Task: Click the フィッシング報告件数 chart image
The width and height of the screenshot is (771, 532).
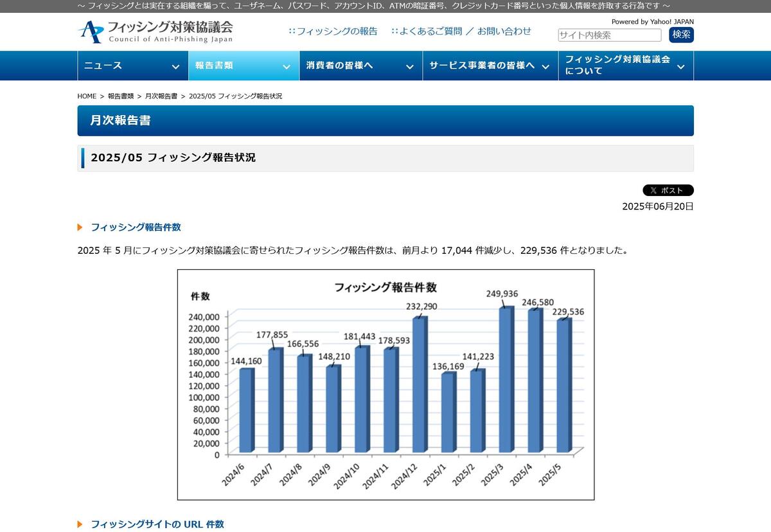Action: pos(386,384)
